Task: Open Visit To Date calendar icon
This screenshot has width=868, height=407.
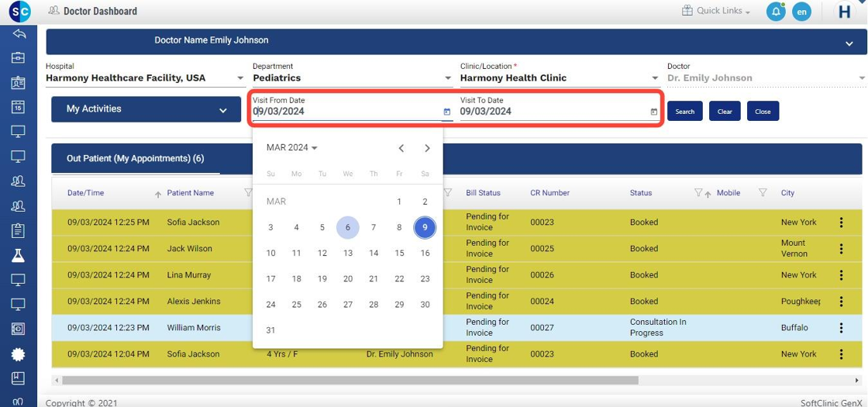Action: pyautogui.click(x=654, y=112)
